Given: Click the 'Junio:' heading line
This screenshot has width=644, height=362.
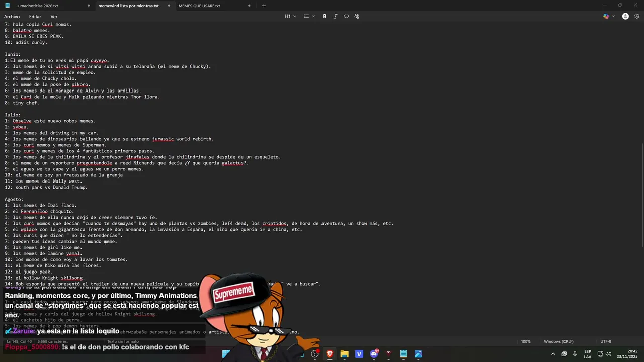Looking at the screenshot, I should [13, 54].
